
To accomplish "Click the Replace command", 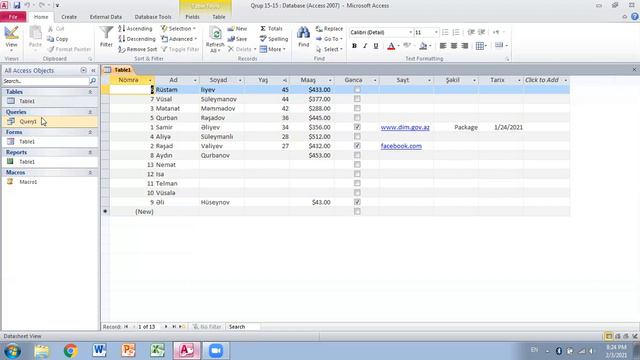I will (329, 29).
